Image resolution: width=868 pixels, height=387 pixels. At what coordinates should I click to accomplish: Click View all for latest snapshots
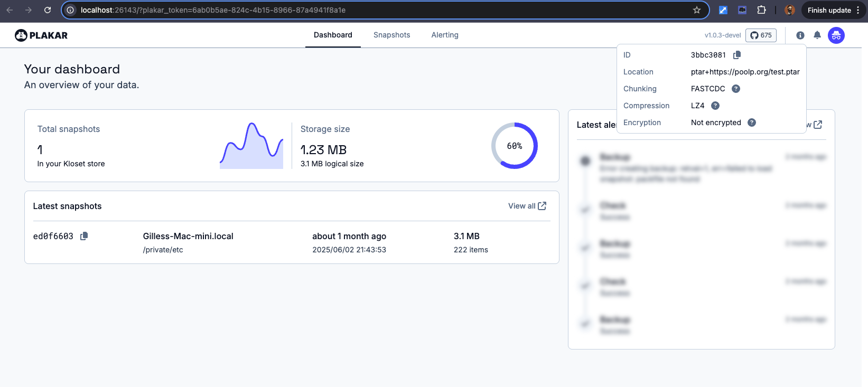[527, 206]
